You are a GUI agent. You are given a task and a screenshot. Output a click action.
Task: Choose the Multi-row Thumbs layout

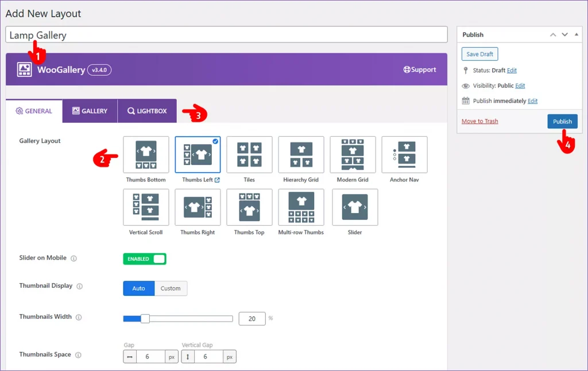[301, 207]
